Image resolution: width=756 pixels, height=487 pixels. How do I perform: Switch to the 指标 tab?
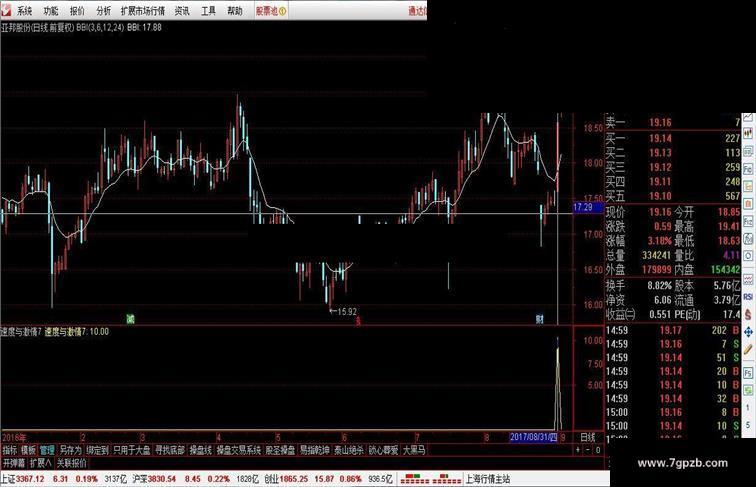point(10,450)
